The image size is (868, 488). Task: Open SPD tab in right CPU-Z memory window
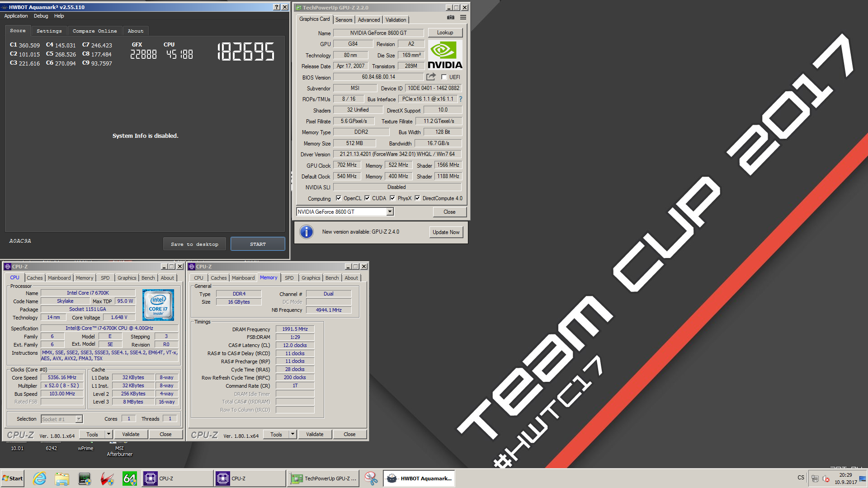click(289, 278)
